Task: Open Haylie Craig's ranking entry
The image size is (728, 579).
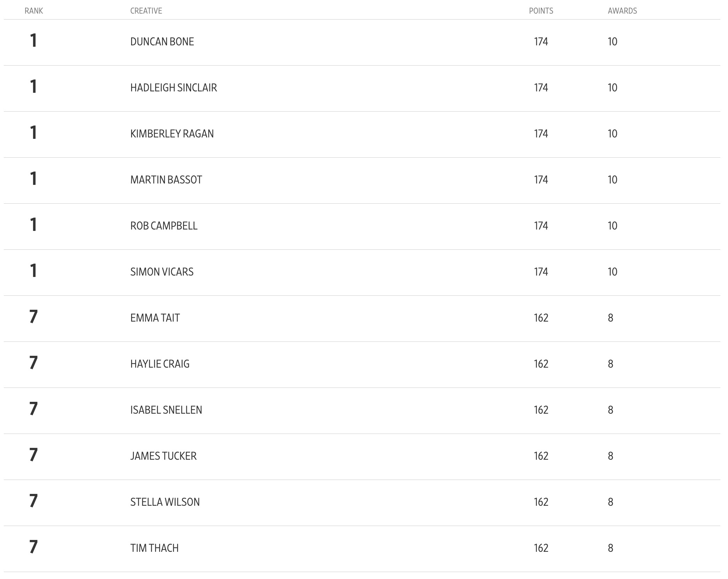Action: point(160,364)
